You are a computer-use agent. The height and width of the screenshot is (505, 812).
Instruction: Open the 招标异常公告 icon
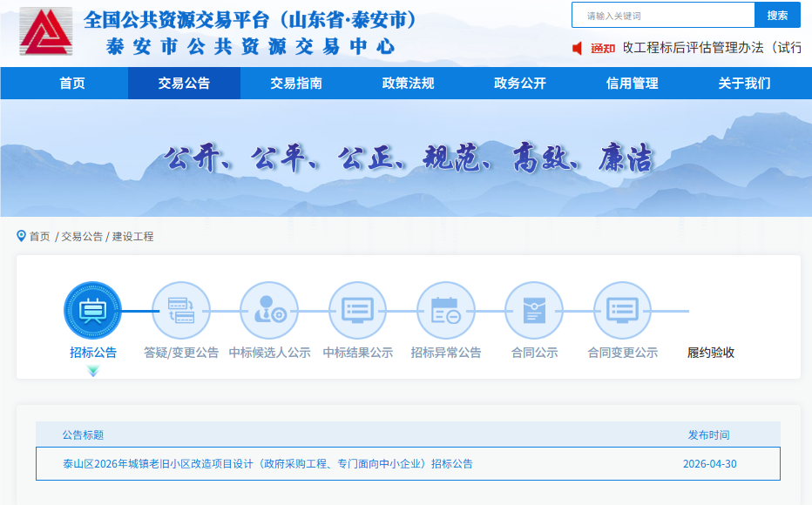(445, 311)
